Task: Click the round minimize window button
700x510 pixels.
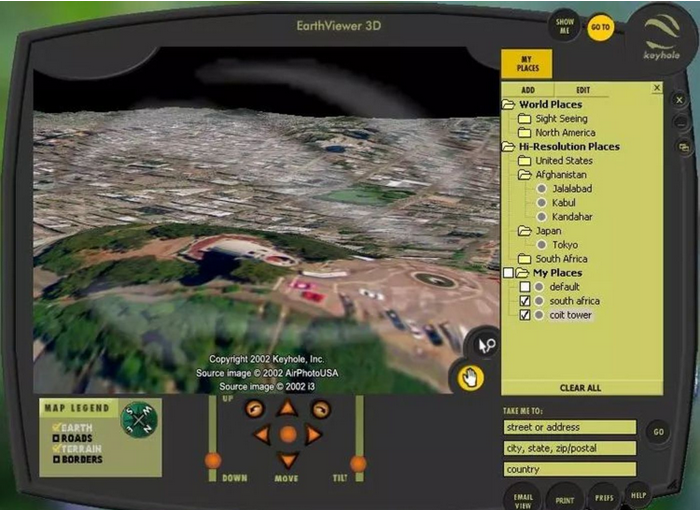Action: click(681, 122)
